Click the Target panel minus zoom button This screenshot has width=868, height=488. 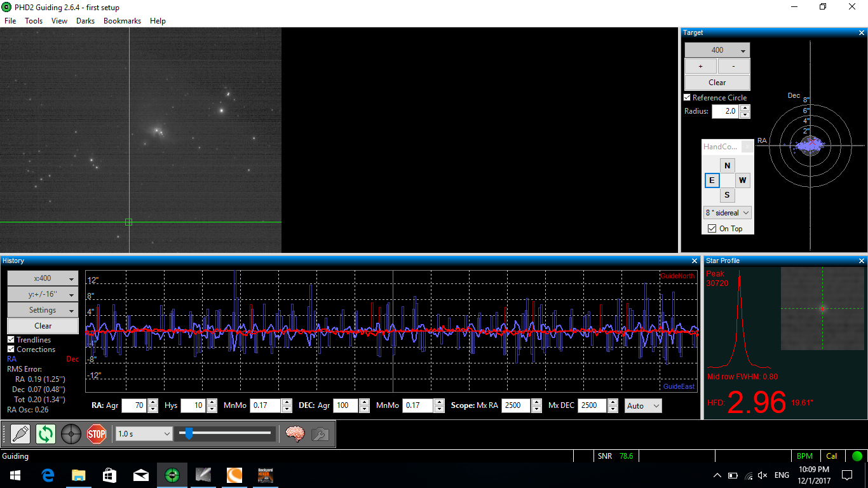pos(734,66)
